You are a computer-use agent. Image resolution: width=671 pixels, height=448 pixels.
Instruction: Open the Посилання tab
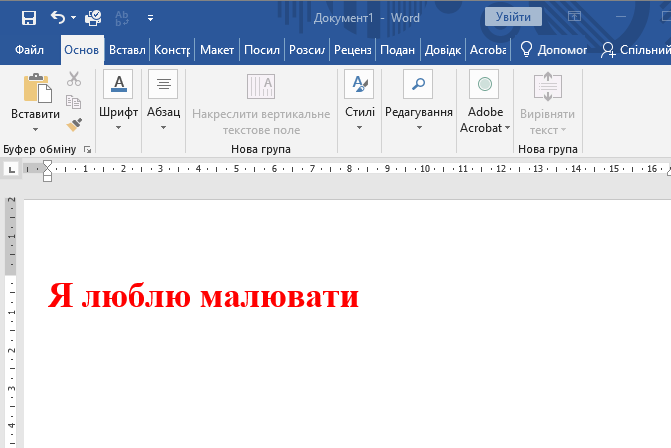click(262, 50)
